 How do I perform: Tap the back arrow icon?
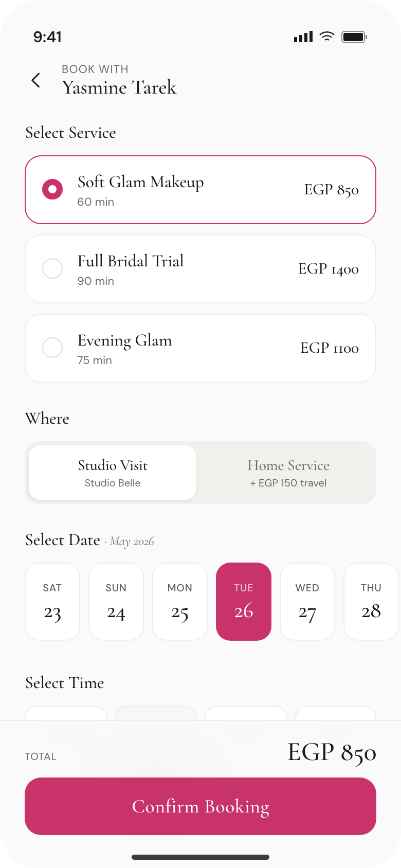(x=36, y=80)
